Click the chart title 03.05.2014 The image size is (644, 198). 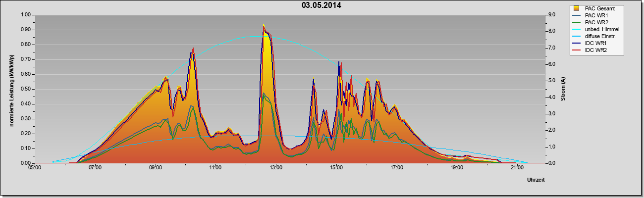(x=321, y=5)
